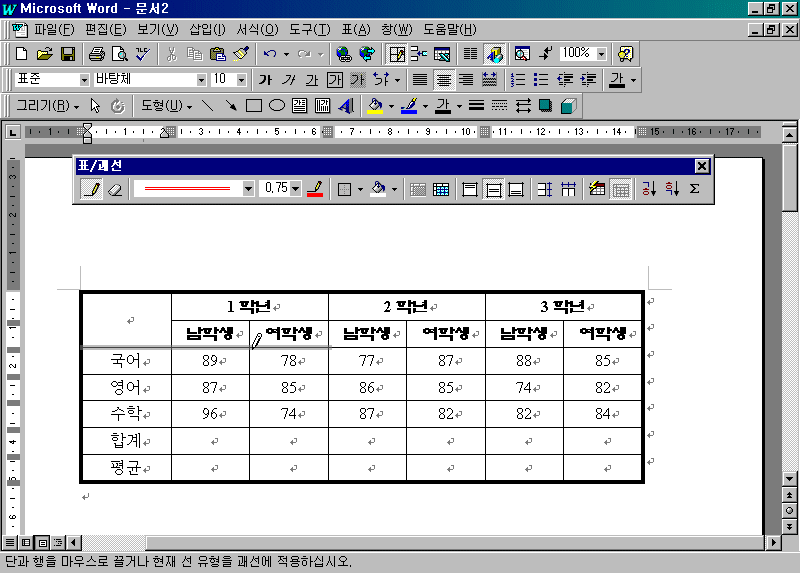Sort table descending
The width and height of the screenshot is (800, 573).
(x=672, y=189)
